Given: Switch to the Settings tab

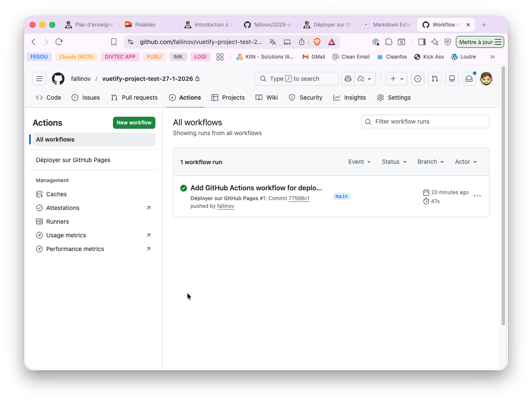Looking at the screenshot, I should 394,98.
